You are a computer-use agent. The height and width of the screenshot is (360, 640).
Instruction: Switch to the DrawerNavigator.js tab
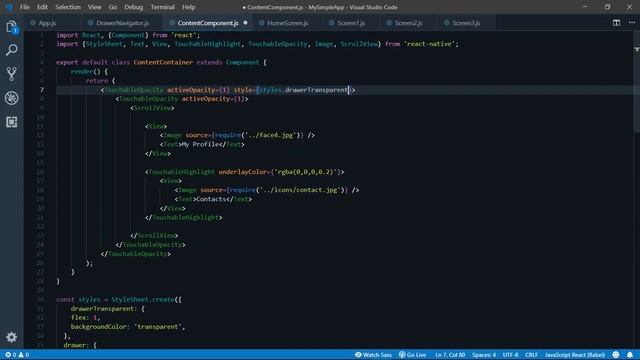click(x=122, y=23)
